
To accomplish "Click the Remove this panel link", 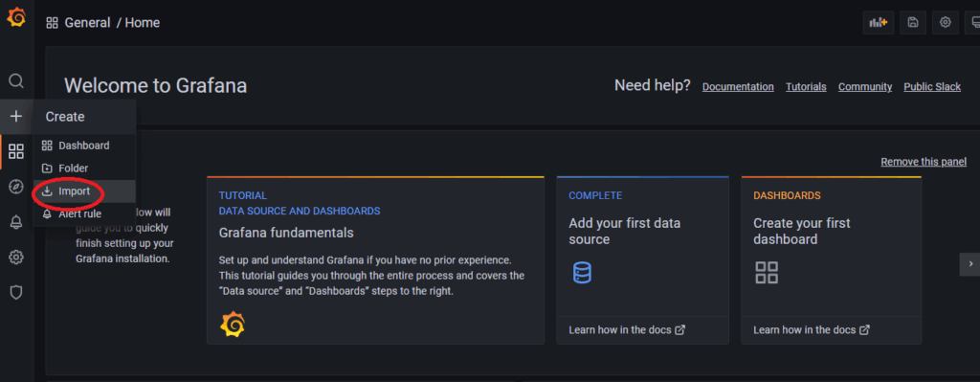I will (924, 162).
